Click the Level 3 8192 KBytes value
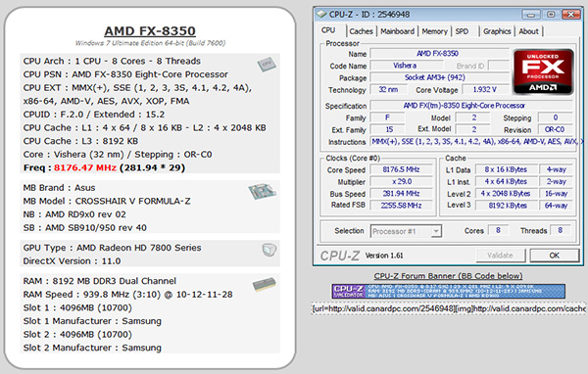The height and width of the screenshot is (374, 588). pos(506,206)
